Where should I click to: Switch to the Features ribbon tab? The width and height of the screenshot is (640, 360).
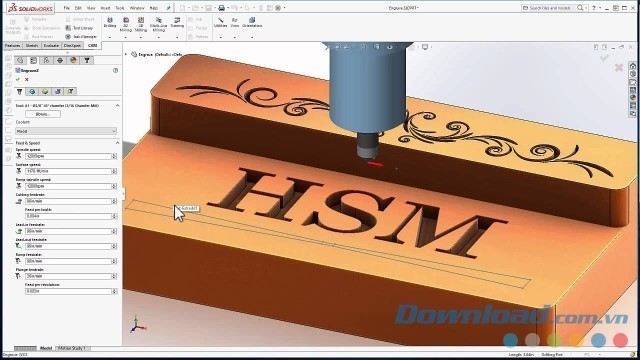(x=12, y=46)
